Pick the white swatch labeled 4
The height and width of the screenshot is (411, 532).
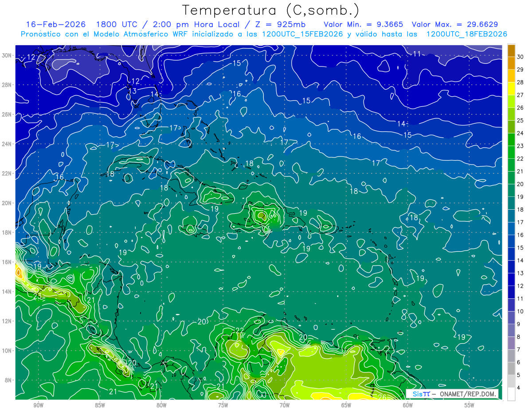pos(511,394)
